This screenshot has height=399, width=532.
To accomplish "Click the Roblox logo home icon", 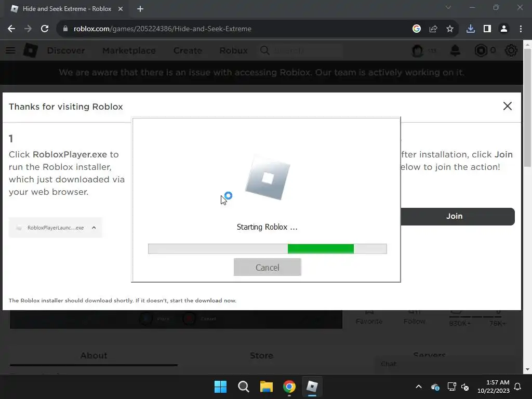I will [x=31, y=50].
